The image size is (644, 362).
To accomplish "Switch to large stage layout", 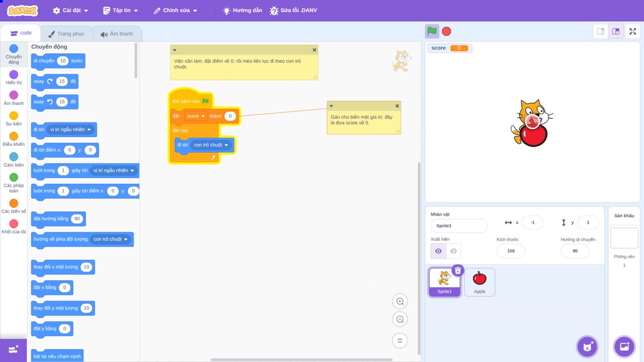I will click(616, 31).
